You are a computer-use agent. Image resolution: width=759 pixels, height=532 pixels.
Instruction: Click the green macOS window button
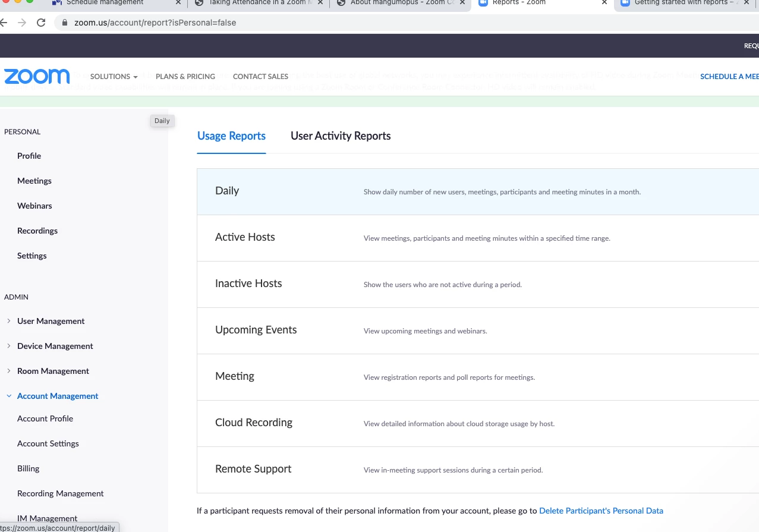pyautogui.click(x=30, y=1)
